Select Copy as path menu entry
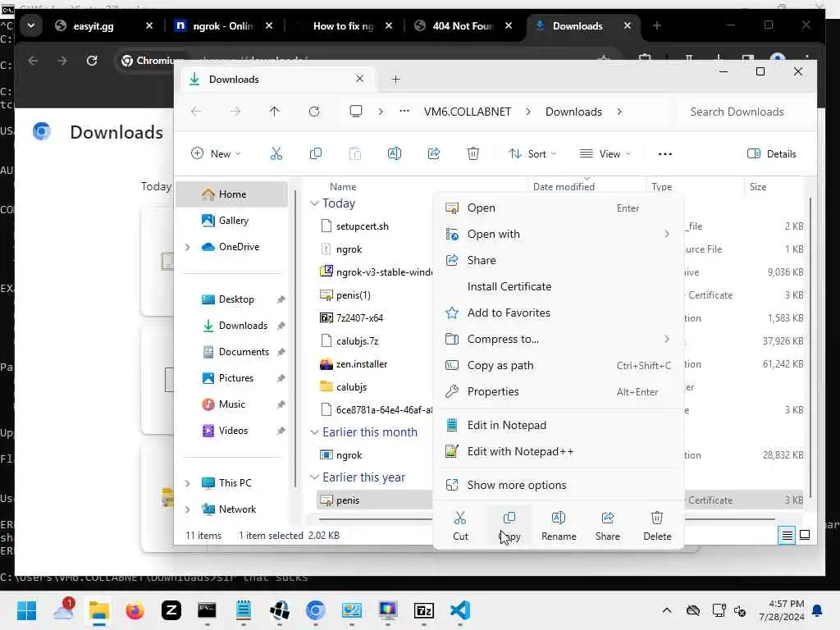Image resolution: width=840 pixels, height=630 pixels. 558,365
